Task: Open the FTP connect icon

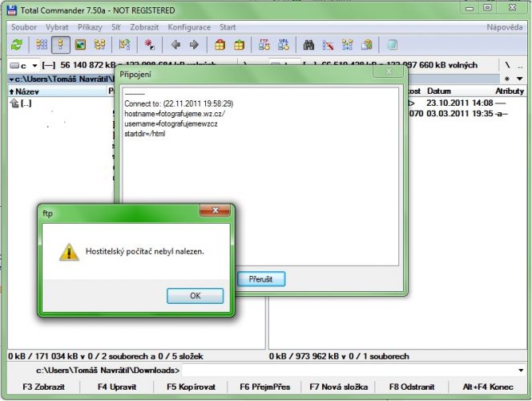Action: [264, 44]
